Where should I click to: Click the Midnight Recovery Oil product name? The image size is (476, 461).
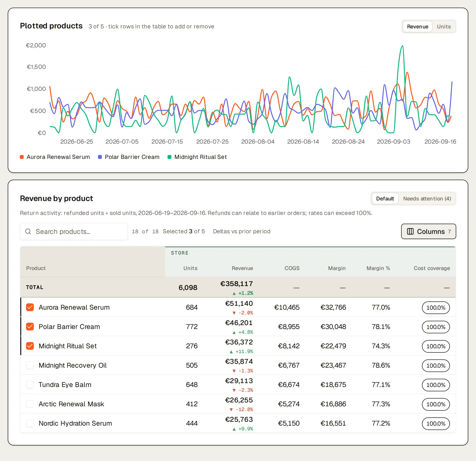tap(73, 365)
